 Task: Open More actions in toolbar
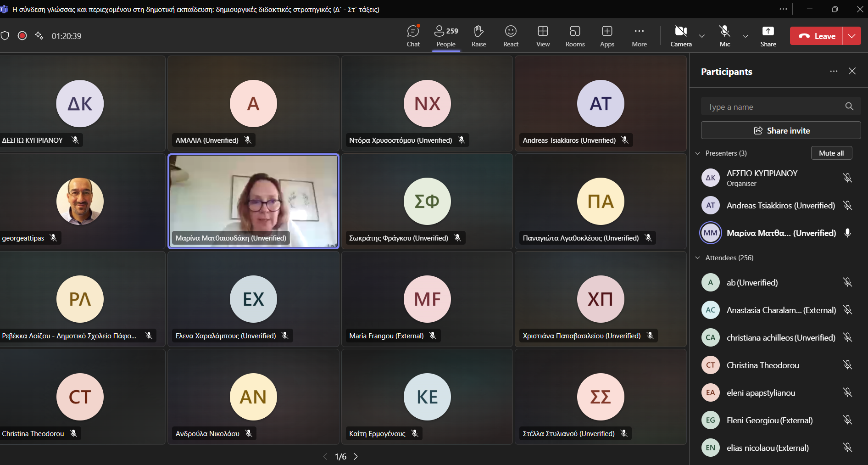(x=639, y=36)
